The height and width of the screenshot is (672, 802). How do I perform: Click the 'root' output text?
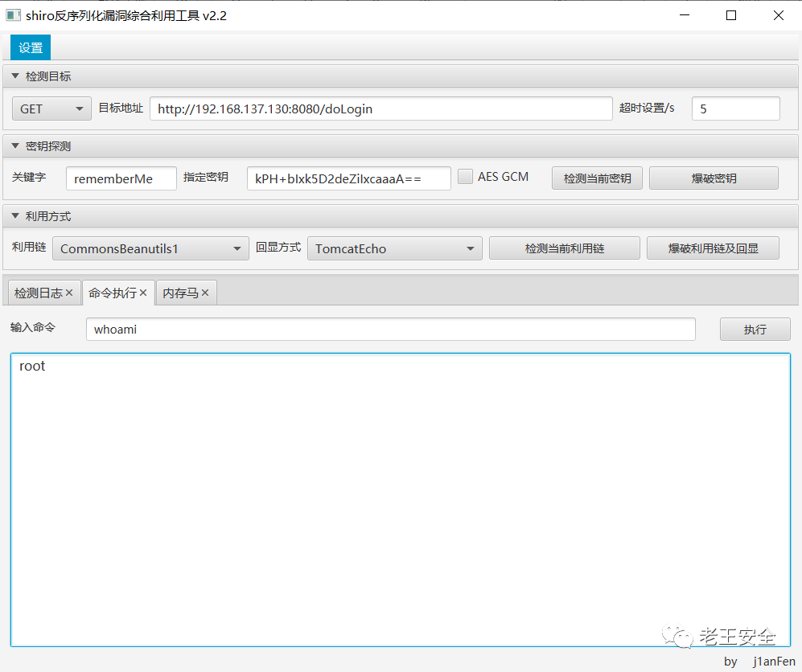click(32, 366)
